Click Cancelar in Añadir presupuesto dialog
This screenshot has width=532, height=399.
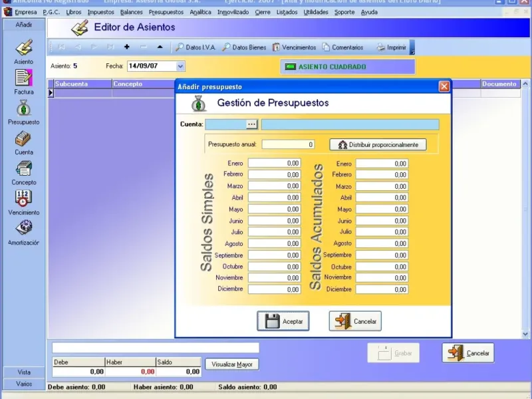click(x=355, y=321)
